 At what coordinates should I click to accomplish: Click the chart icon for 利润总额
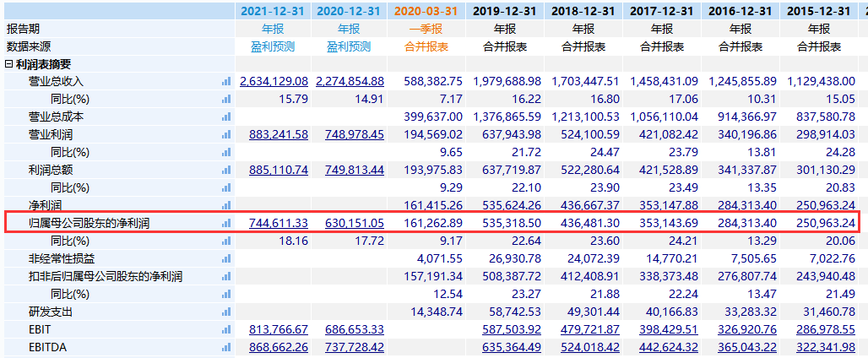[225, 171]
